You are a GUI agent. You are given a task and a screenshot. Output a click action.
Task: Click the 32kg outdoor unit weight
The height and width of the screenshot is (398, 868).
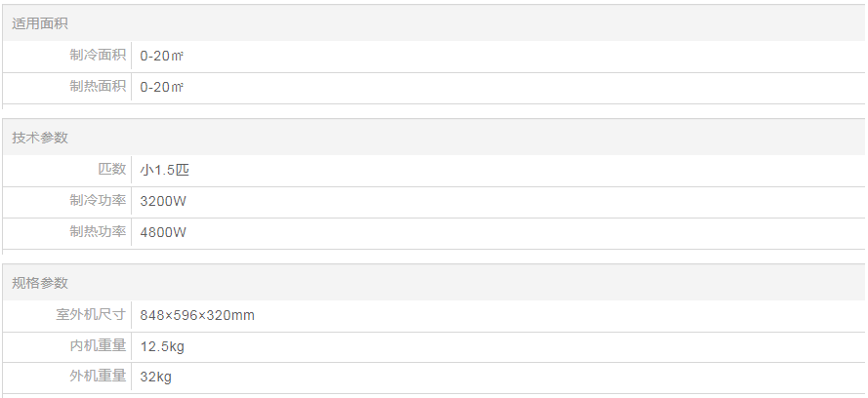tap(156, 378)
